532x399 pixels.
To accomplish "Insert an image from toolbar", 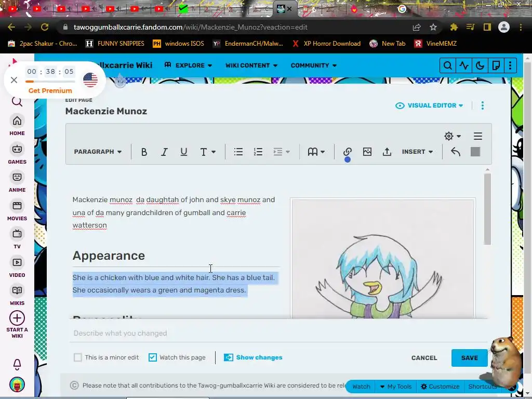I will pos(367,152).
